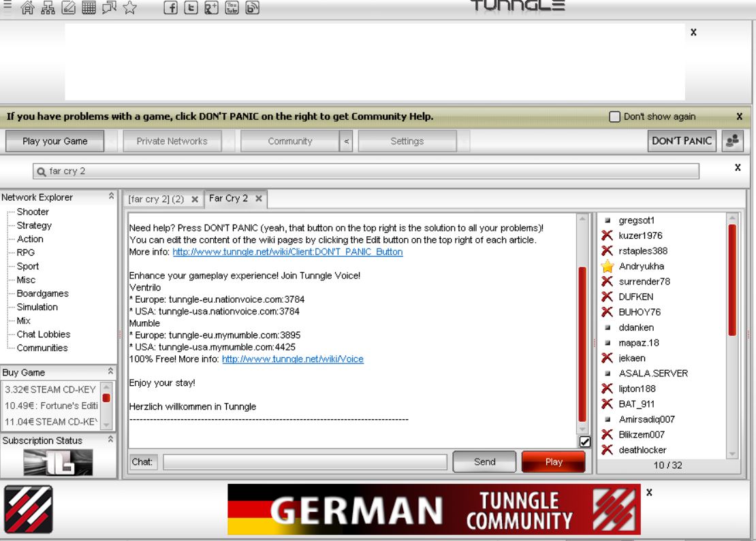Open the hamburger menu icon

[x=7, y=5]
